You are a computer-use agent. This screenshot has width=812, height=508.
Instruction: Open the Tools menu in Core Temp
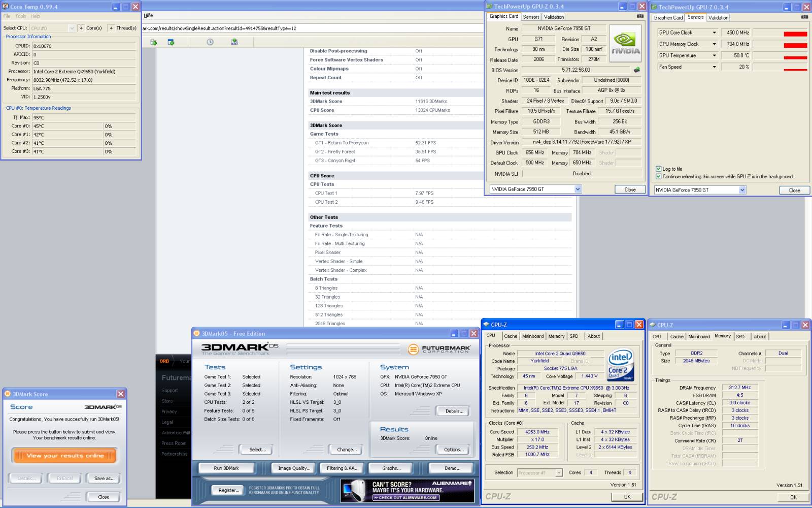21,16
